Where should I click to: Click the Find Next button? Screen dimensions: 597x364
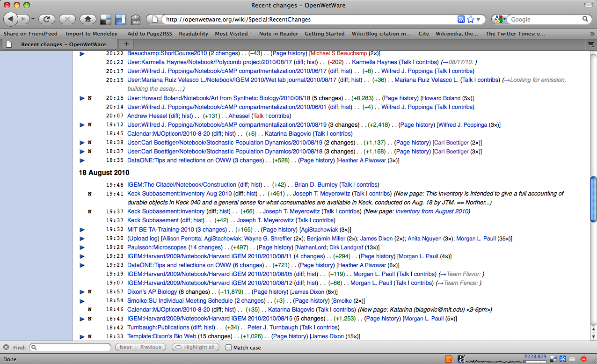point(125,347)
